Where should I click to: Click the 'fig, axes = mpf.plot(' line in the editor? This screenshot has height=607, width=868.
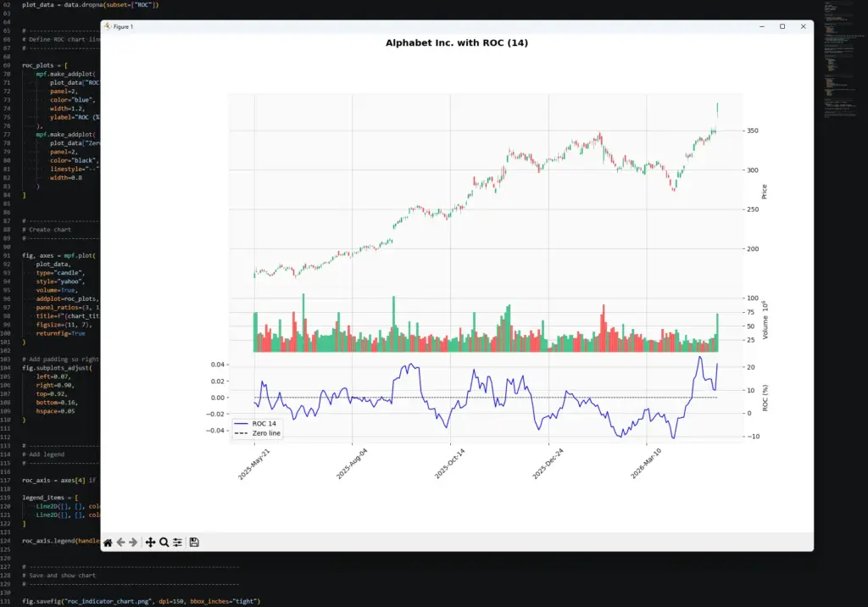(58, 255)
